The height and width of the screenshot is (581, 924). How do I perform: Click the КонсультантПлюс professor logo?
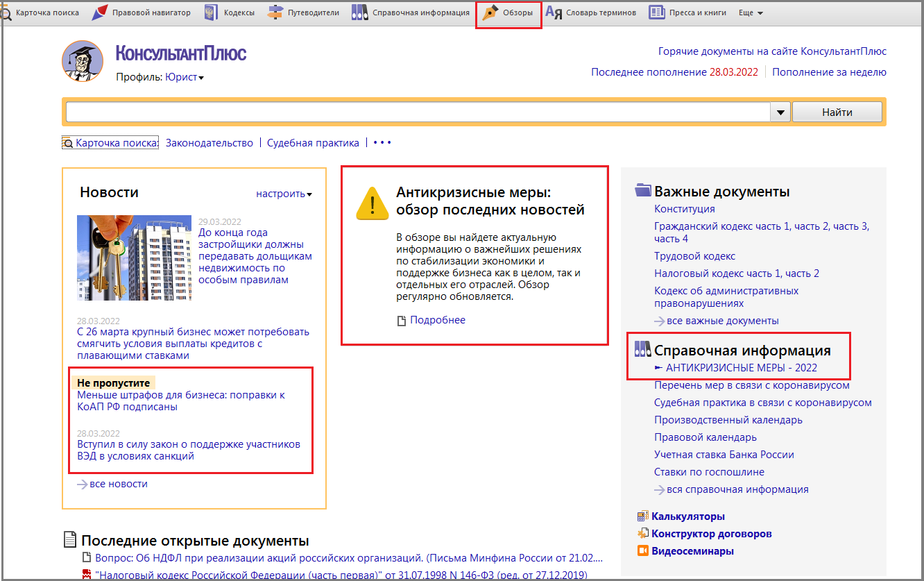click(83, 61)
